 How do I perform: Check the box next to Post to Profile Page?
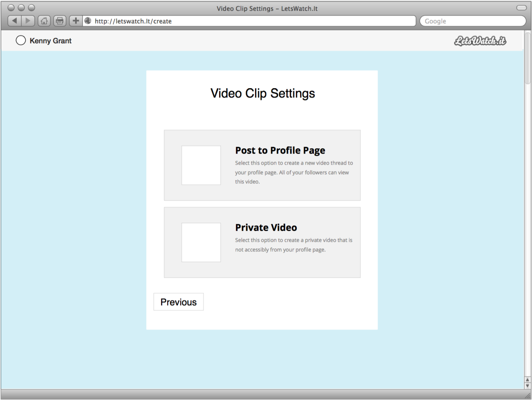(x=201, y=165)
